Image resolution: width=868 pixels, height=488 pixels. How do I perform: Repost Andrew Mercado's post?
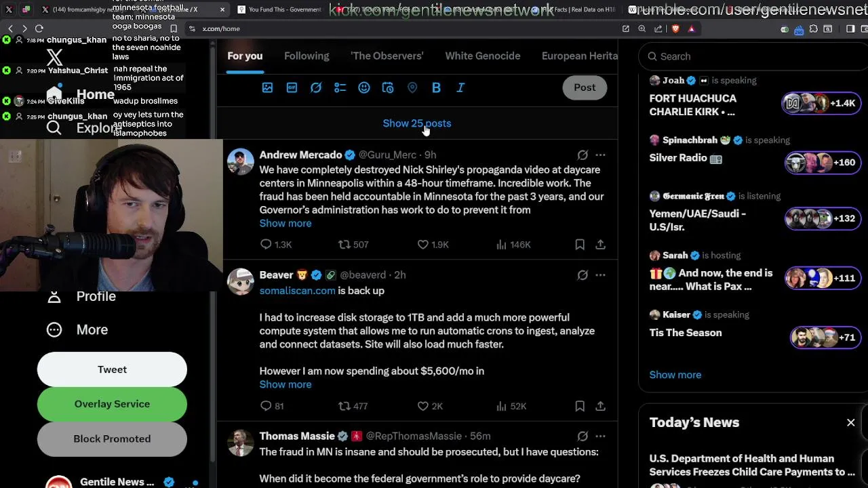point(353,245)
